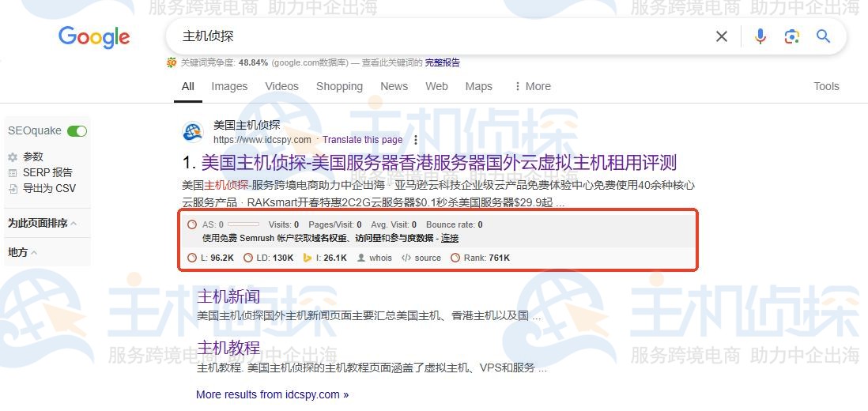
Task: Click the SEOquake keyword difficulty icon
Action: pyautogui.click(x=172, y=62)
